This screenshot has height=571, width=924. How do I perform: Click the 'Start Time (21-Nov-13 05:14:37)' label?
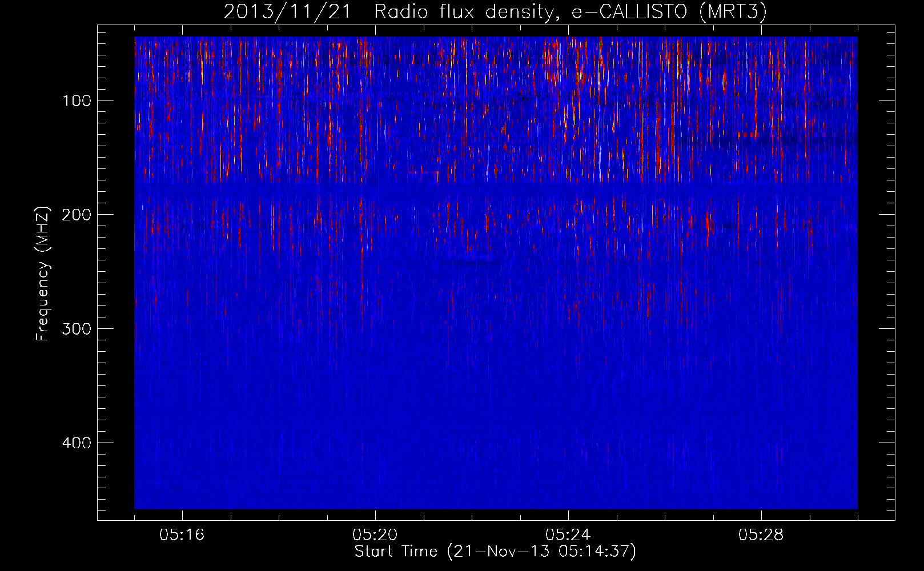495,552
